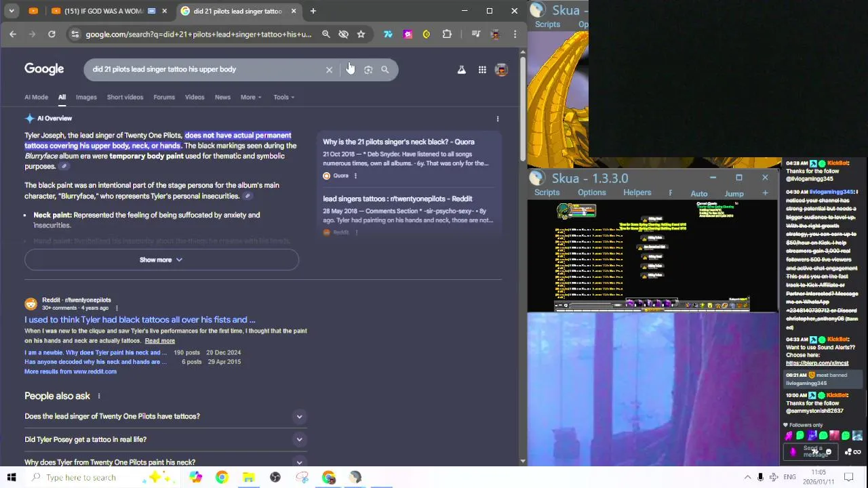Click Read more in Reddit snippet
The image size is (868, 488).
pos(160,341)
